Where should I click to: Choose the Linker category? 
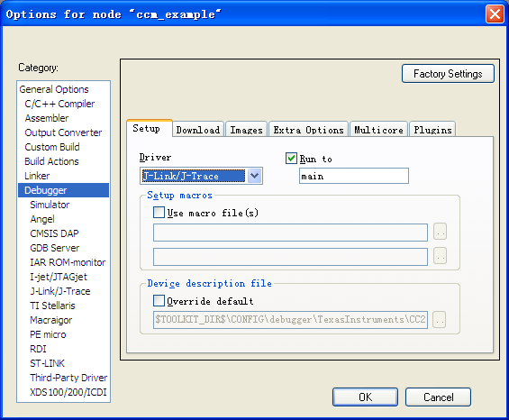tap(37, 176)
